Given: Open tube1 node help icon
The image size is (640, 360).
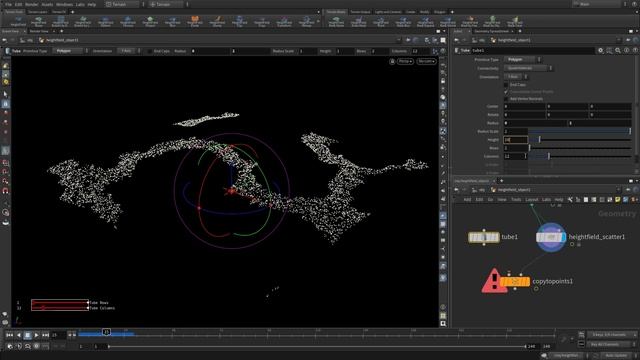Looking at the screenshot, I should [x=635, y=51].
